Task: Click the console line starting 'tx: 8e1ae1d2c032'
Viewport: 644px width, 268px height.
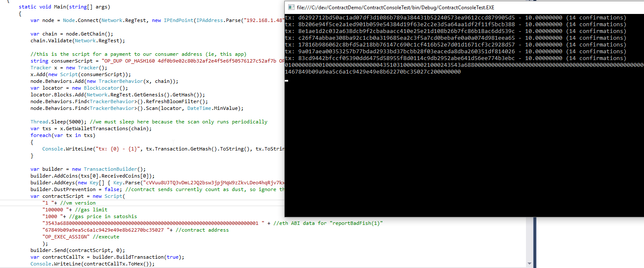Action: coord(456,31)
